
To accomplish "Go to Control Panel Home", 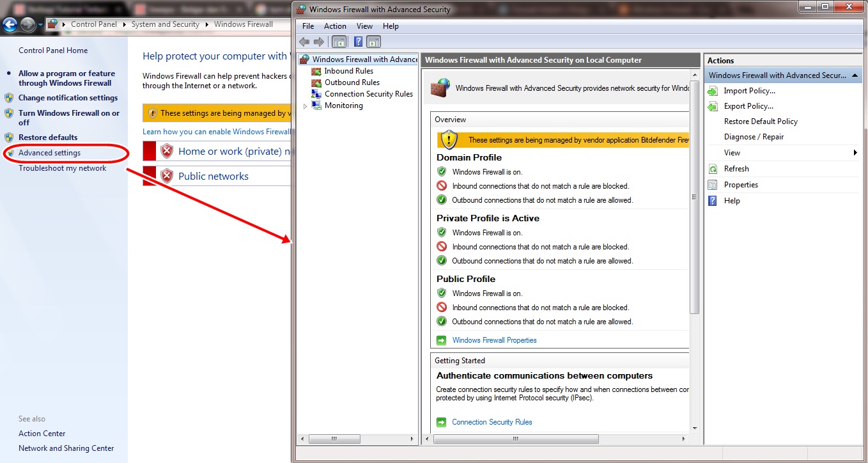I will pyautogui.click(x=53, y=51).
